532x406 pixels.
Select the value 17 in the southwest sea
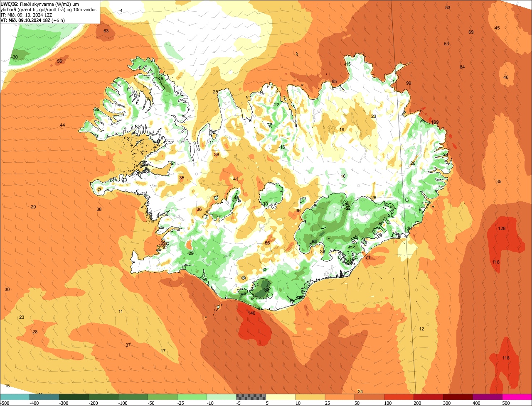click(x=163, y=351)
